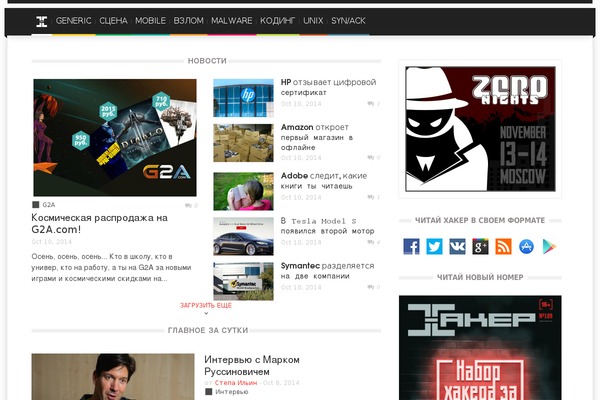
Task: Open article Symantec разделяется на две компании
Action: click(327, 271)
